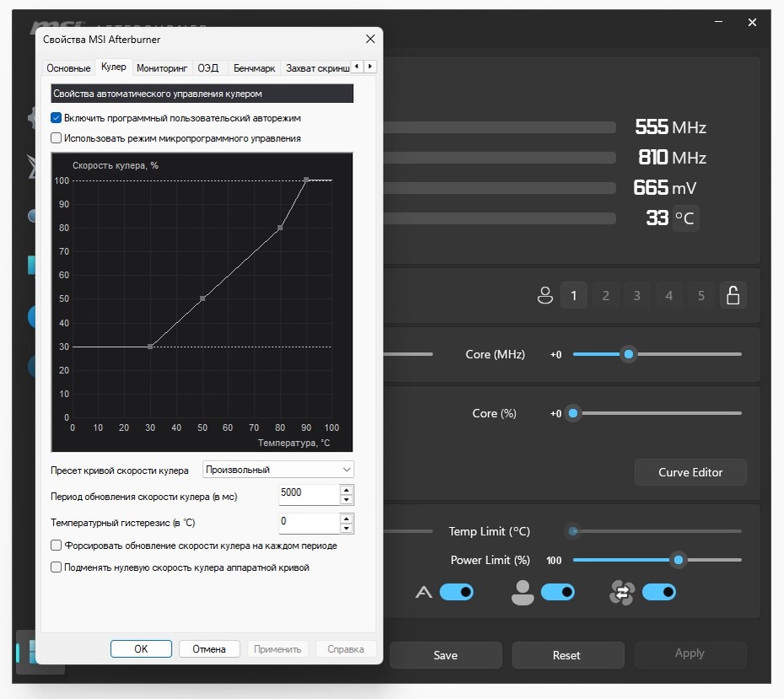Increase temperature hysteresis with up arrow

346,519
